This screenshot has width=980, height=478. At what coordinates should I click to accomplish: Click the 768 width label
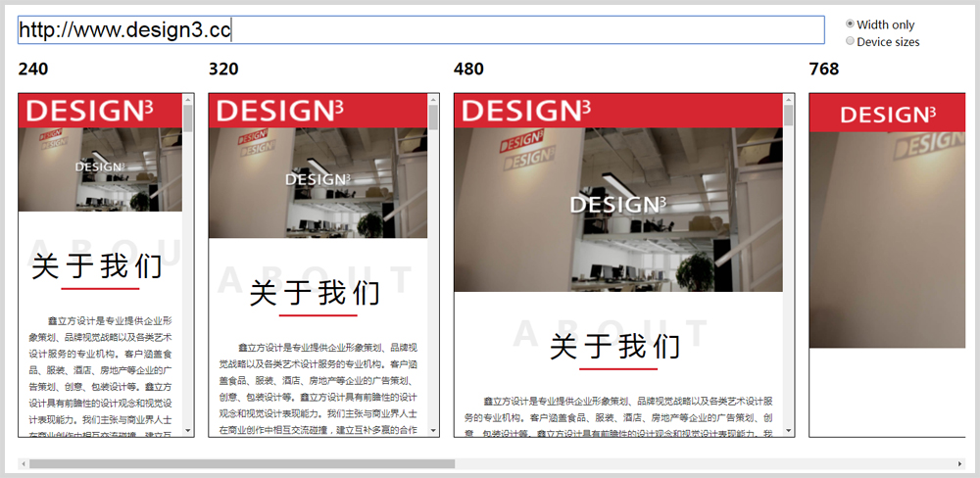824,69
